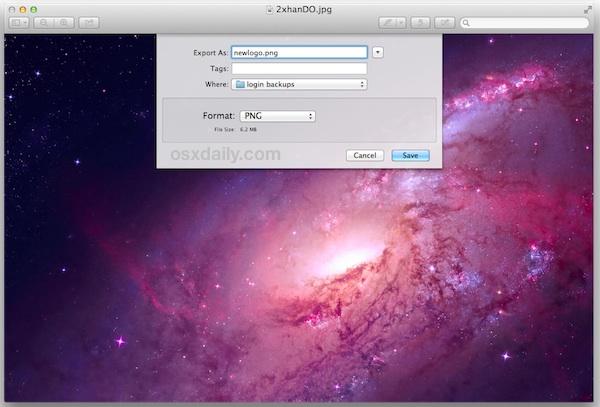600x407 pixels.
Task: Open the sidebar view menu button
Action: (x=19, y=23)
